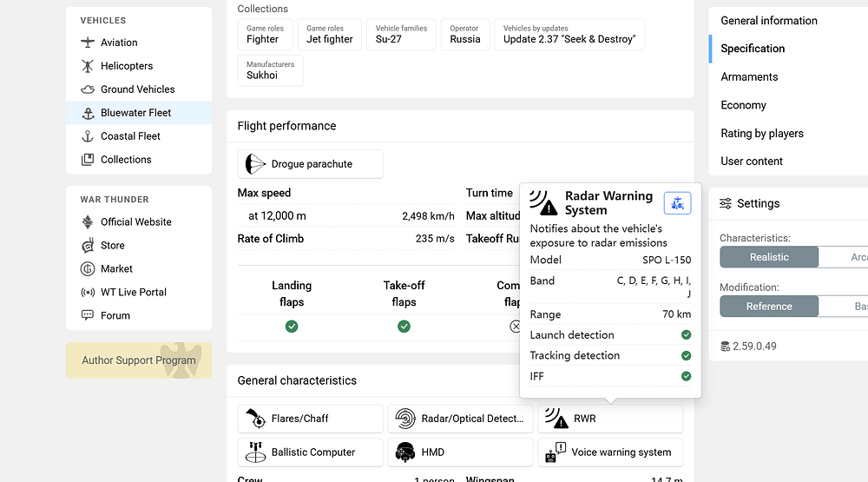Image resolution: width=868 pixels, height=482 pixels.
Task: Click the Settings sliders icon
Action: click(726, 203)
